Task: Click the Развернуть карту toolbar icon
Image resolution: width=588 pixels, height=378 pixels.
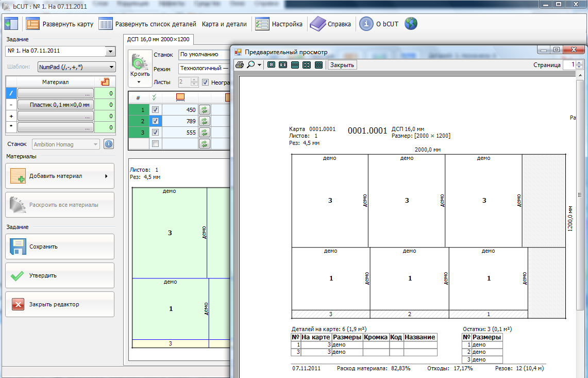Action: pyautogui.click(x=32, y=24)
